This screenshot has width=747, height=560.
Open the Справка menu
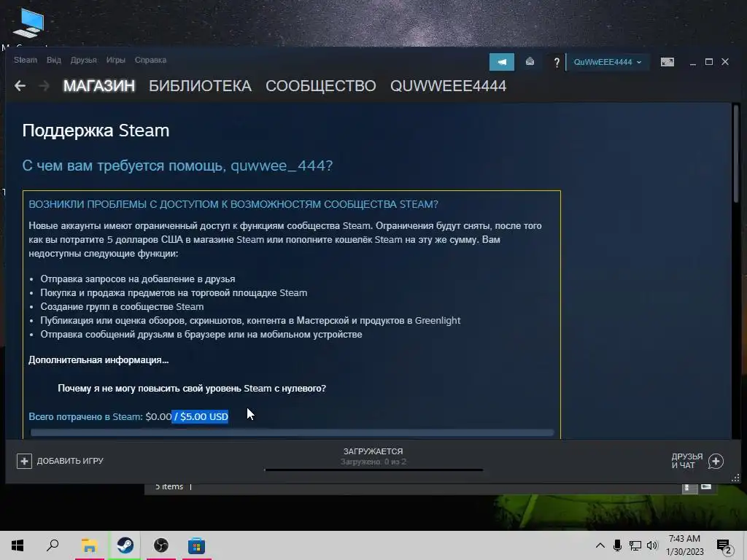click(150, 60)
